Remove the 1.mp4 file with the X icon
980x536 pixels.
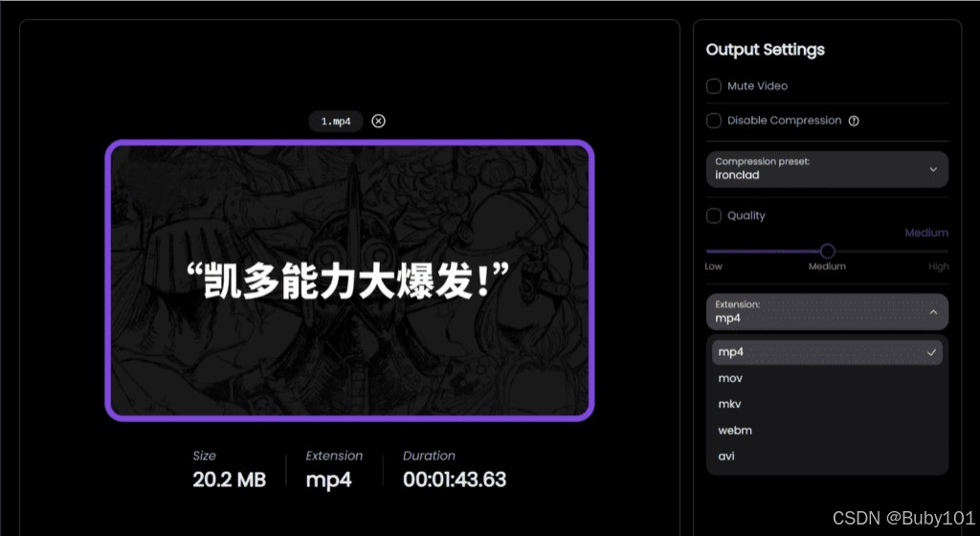pyautogui.click(x=378, y=122)
